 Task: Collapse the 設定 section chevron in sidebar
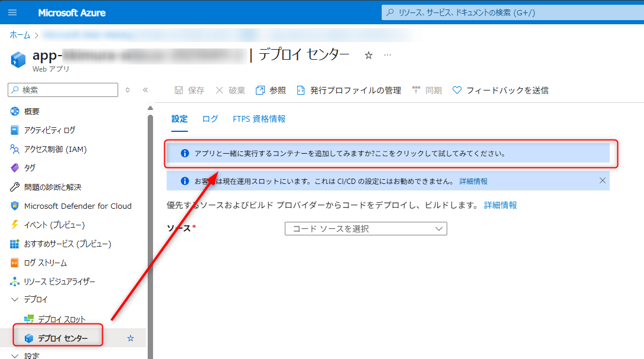click(x=15, y=355)
